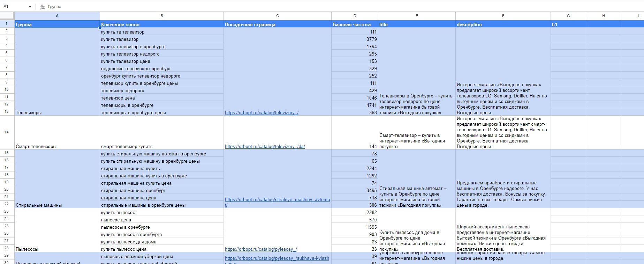Select column D header

click(355, 16)
